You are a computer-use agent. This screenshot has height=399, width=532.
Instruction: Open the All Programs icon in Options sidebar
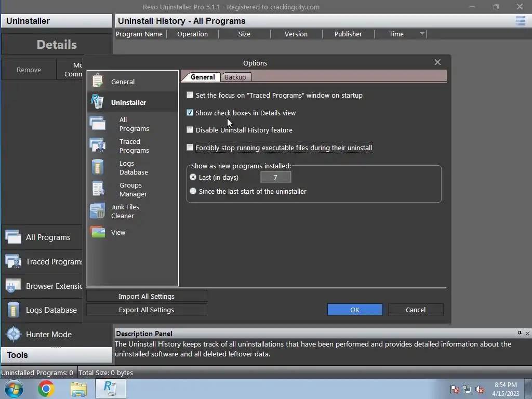98,124
